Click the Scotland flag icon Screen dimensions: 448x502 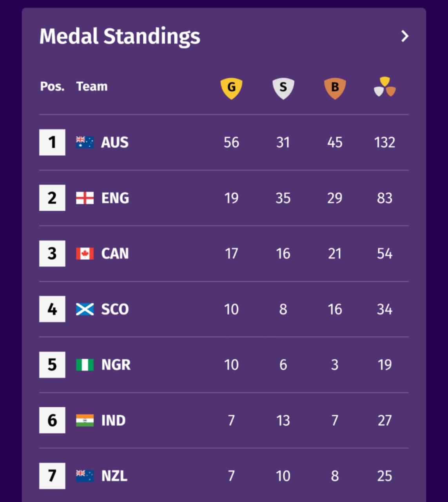coord(85,309)
